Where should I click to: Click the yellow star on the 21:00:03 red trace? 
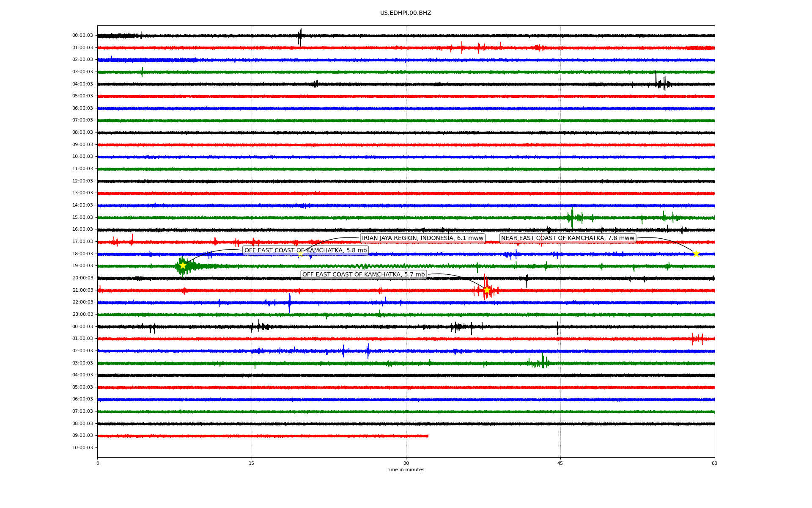[487, 290]
